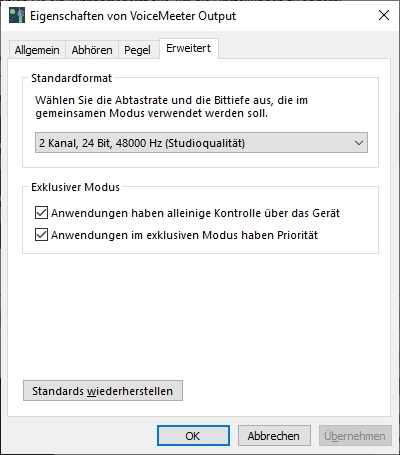Click the Exklusiver Modus group heading
Image resolution: width=400 pixels, height=455 pixels.
[75, 187]
